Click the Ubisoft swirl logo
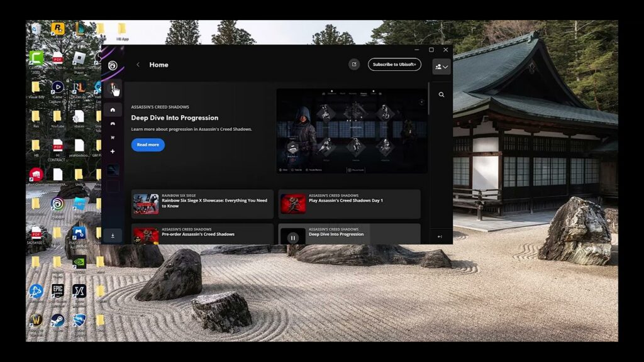Screen dimensions: 644x362 113,65
